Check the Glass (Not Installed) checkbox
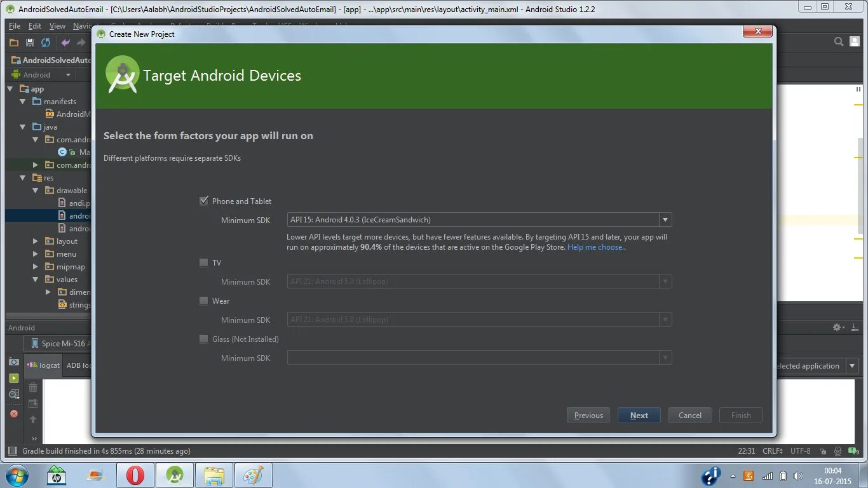 click(204, 339)
